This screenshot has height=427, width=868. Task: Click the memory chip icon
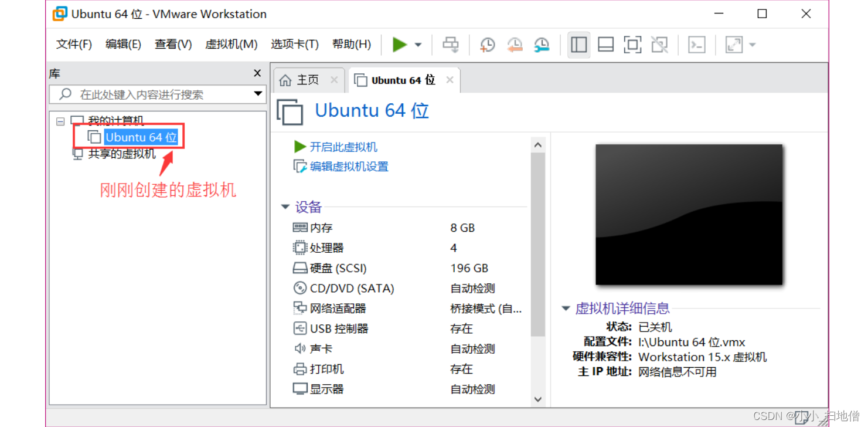point(300,228)
